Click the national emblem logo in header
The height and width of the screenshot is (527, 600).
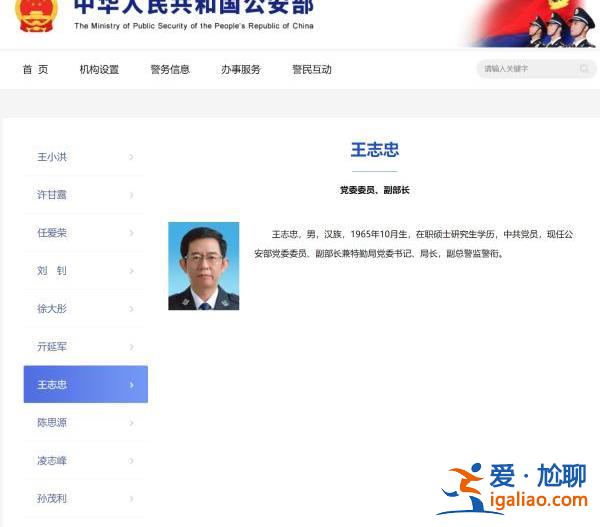coord(37,14)
